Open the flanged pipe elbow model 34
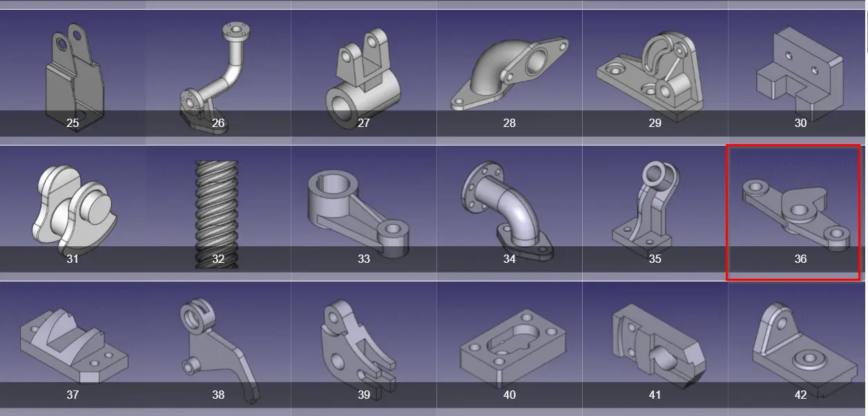The width and height of the screenshot is (868, 416). click(x=510, y=208)
